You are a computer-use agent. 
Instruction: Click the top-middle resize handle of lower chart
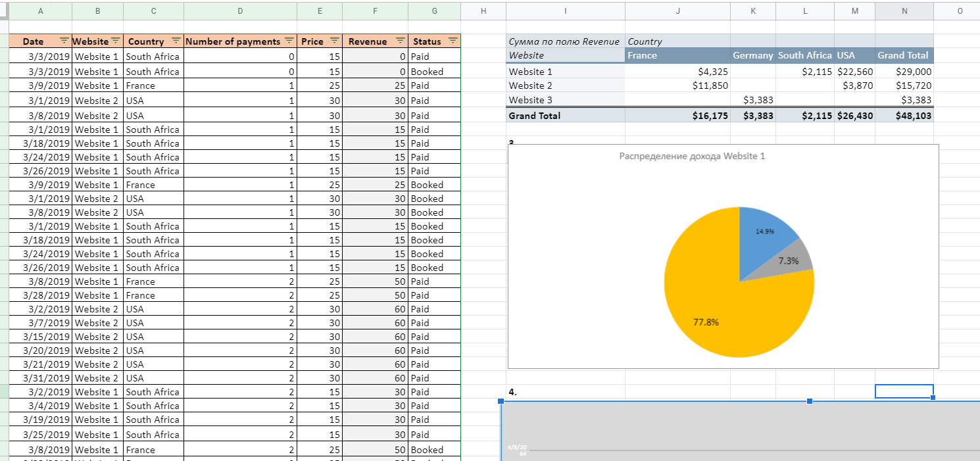(810, 400)
